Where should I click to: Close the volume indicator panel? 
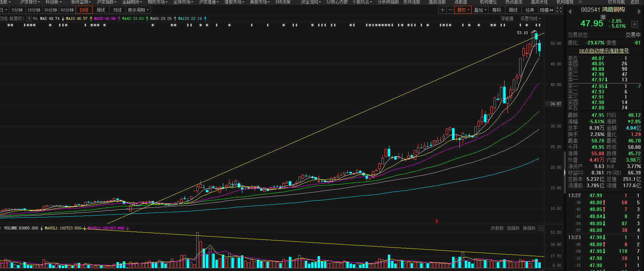[541, 228]
